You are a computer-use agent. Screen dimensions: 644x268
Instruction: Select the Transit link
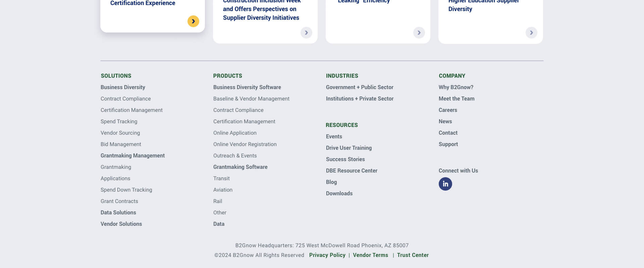click(221, 178)
